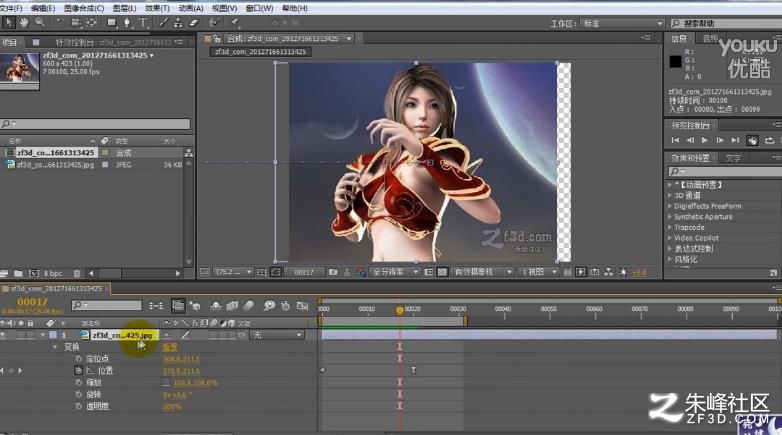Select the zf3d_co...661313425.jpg project item
The width and height of the screenshot is (782, 435).
click(55, 165)
